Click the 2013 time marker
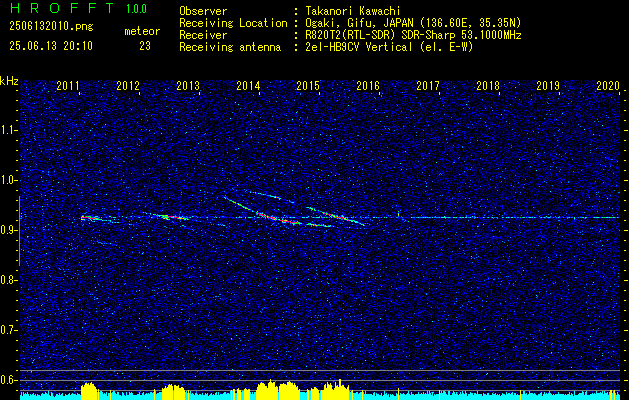 [x=188, y=85]
